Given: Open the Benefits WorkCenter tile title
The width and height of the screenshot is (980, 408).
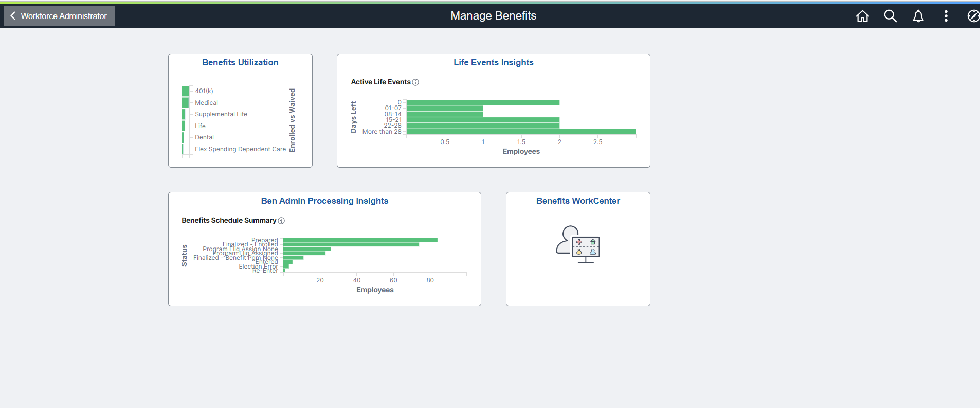Looking at the screenshot, I should pyautogui.click(x=578, y=201).
